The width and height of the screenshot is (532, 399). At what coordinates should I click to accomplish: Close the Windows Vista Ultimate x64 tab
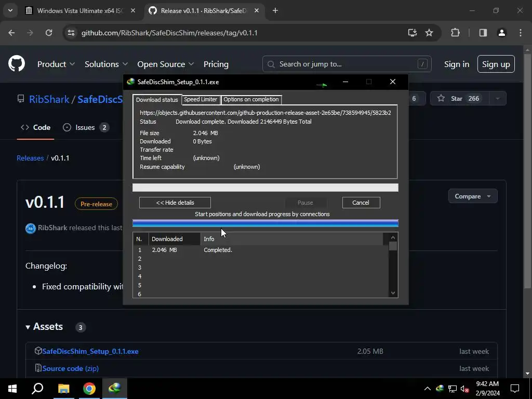click(x=133, y=10)
